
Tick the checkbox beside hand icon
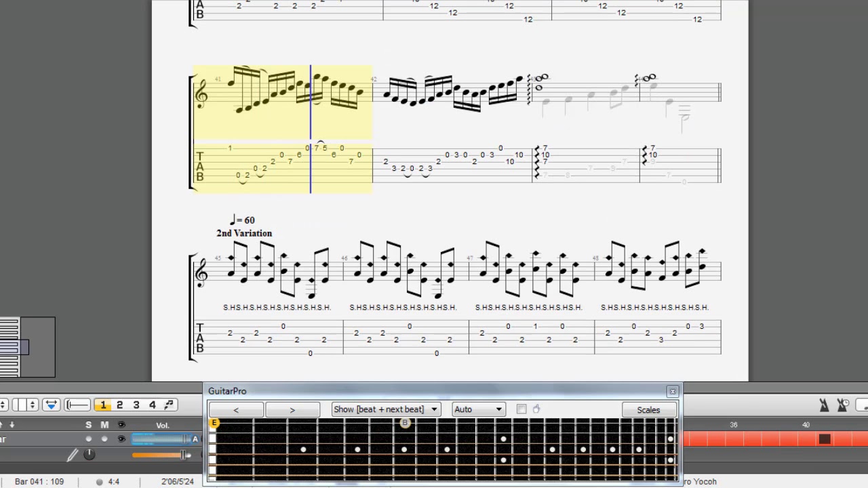[x=521, y=409]
